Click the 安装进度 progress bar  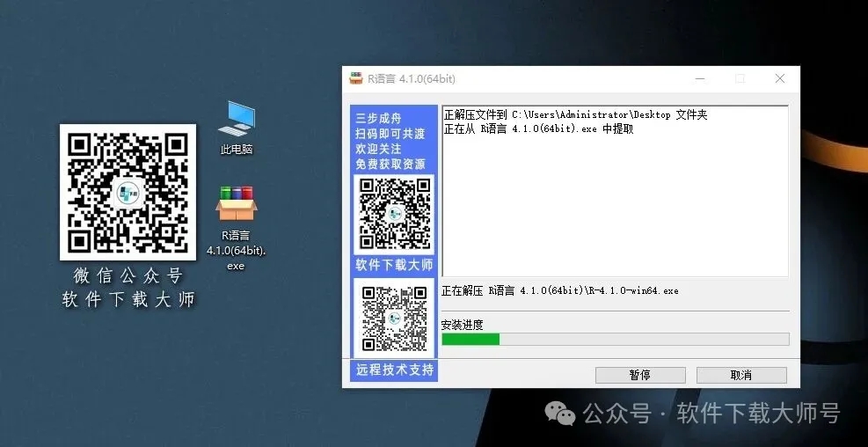click(615, 339)
